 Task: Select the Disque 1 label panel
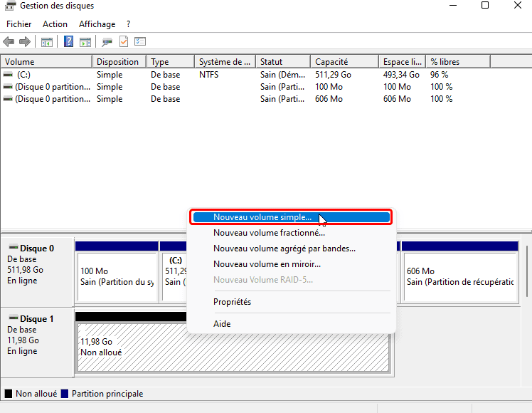point(37,343)
